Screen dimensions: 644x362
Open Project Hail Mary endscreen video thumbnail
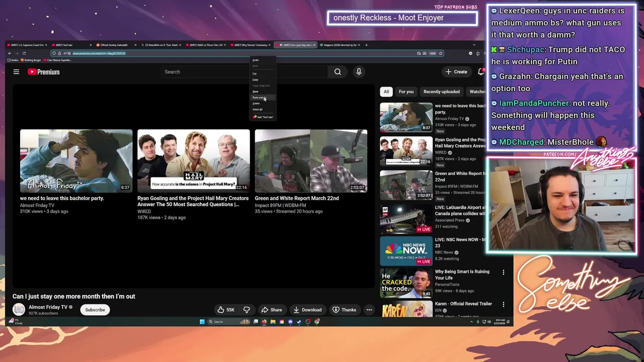tap(194, 161)
